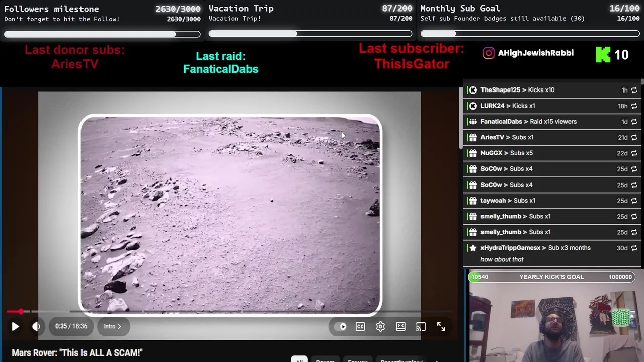Replay the xHydraTrippGamesx sub alert
Screen dimensions: 644x362
point(634,248)
